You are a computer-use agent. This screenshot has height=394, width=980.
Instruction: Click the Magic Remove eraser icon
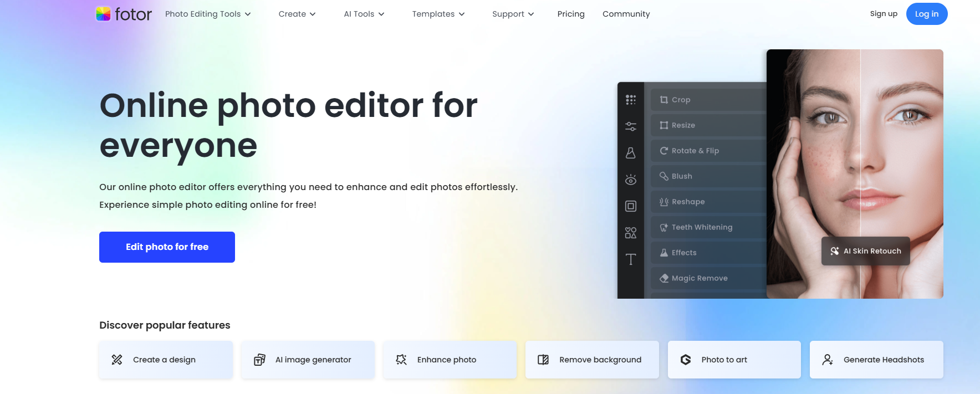tap(664, 278)
